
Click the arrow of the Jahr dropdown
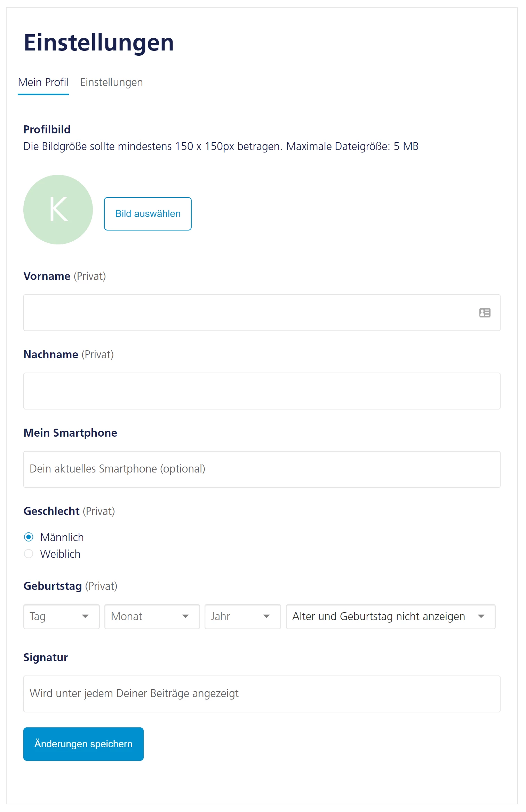pos(266,616)
